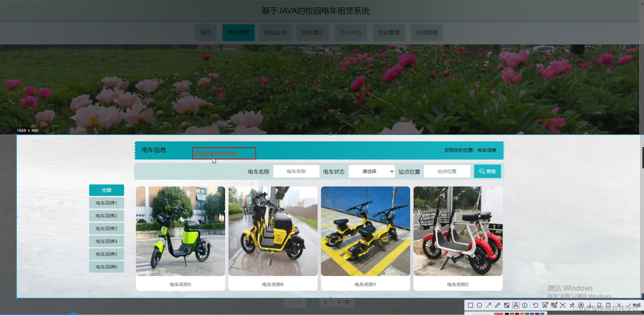Select the ellipse annotation tool

(479, 305)
